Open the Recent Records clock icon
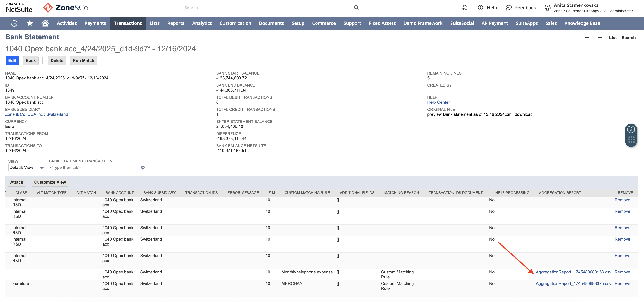This screenshot has height=302, width=644. point(14,23)
